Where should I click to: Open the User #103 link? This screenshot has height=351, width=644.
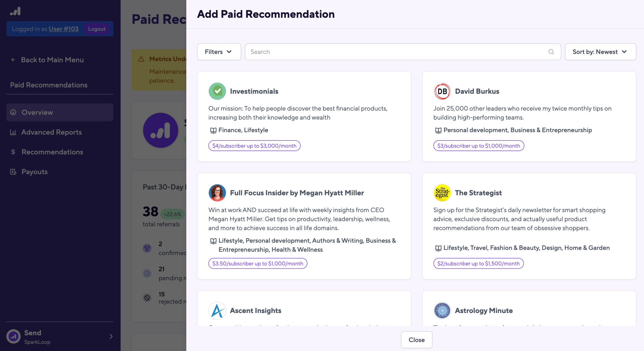tap(64, 29)
